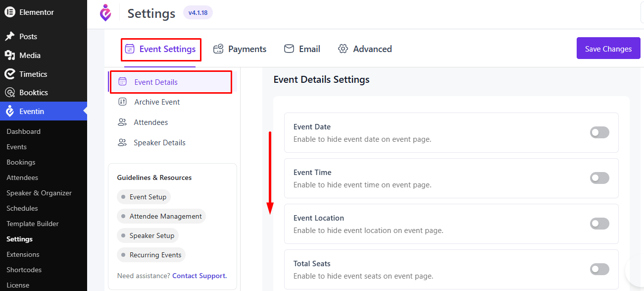Go to Shortcodes submenu

click(x=24, y=270)
